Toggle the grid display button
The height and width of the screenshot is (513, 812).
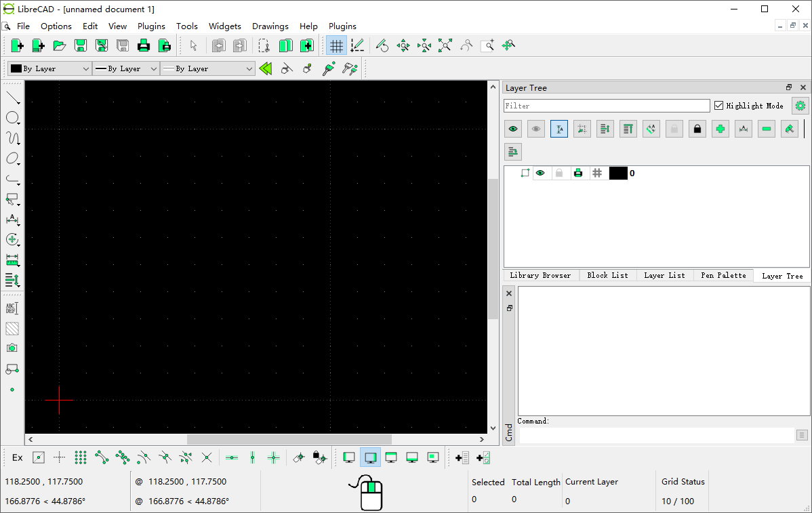(336, 46)
